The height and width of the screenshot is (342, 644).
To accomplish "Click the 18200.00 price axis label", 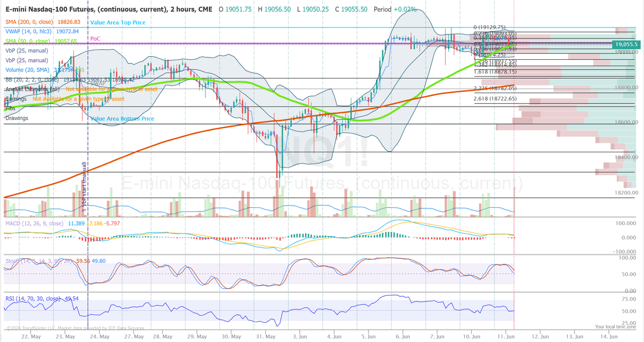I will (626, 192).
